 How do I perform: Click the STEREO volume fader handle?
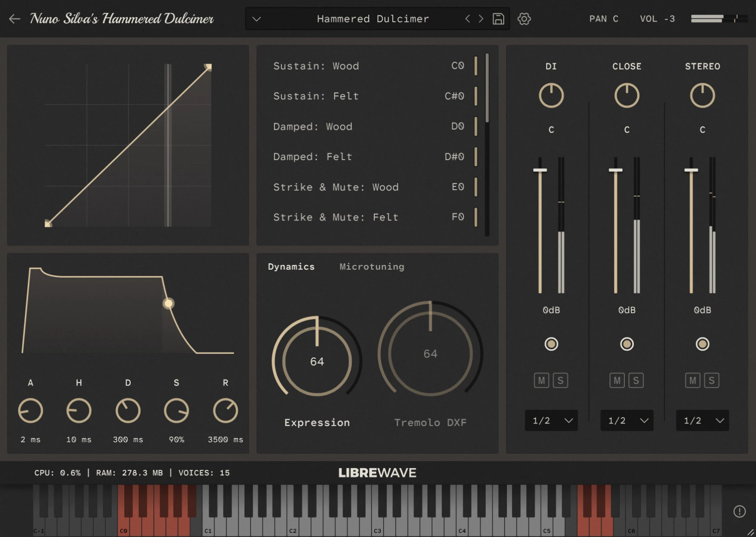691,170
